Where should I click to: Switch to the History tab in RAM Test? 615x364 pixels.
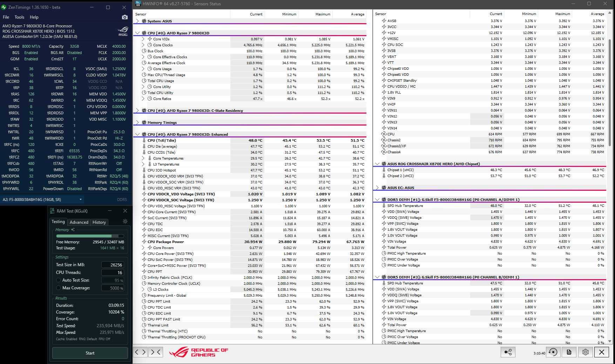click(99, 222)
